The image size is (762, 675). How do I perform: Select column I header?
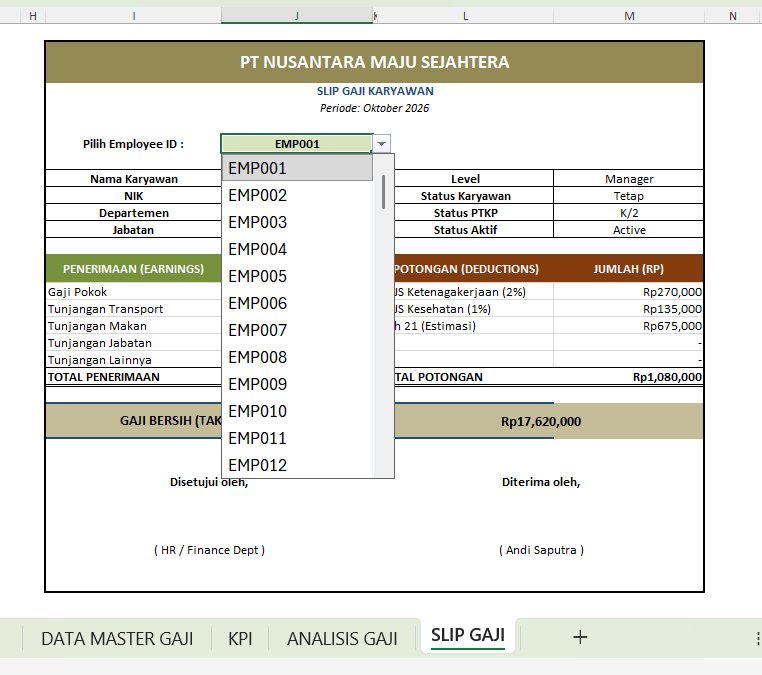[x=134, y=16]
